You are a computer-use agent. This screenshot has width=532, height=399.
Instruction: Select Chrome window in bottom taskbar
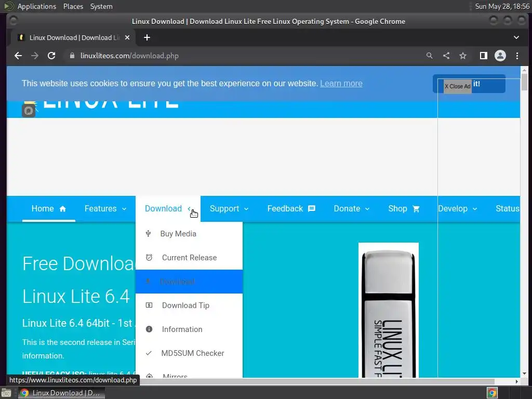(61, 393)
